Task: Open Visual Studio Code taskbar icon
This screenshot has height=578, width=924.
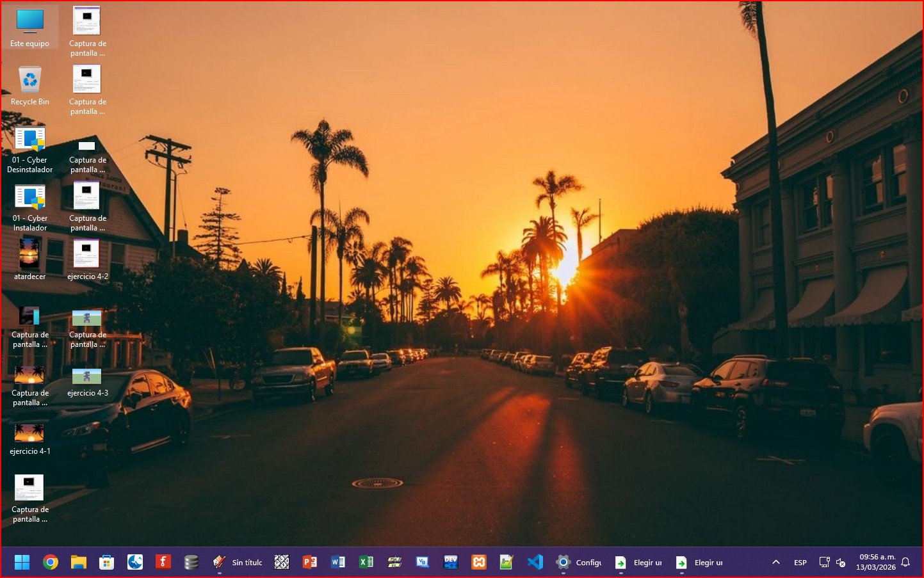Action: pyautogui.click(x=535, y=562)
